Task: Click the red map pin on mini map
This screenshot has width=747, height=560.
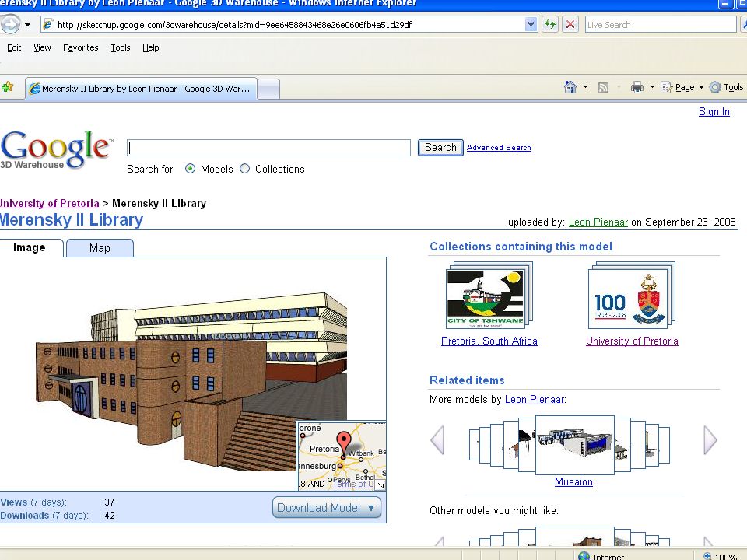Action: pyautogui.click(x=343, y=444)
